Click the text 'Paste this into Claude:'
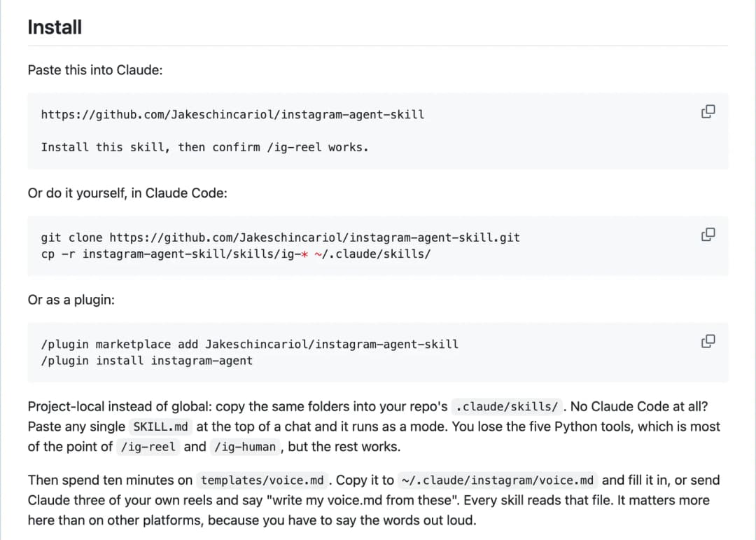 (x=95, y=70)
